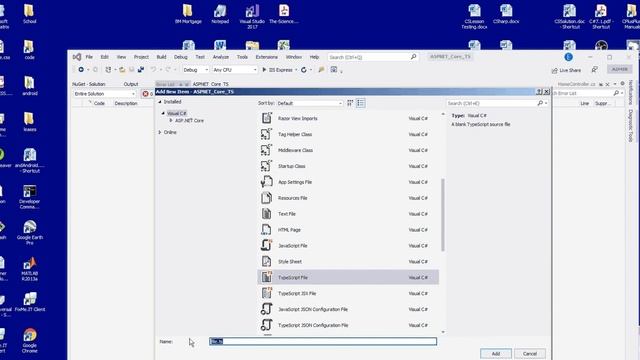
Task: Open the Entire Solution scope dropdown
Action: pos(104,94)
